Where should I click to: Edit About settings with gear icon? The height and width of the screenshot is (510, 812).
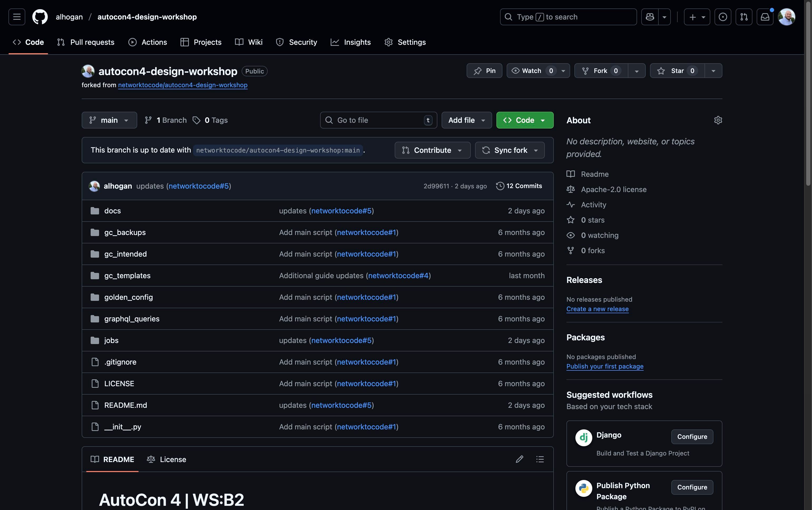click(718, 120)
